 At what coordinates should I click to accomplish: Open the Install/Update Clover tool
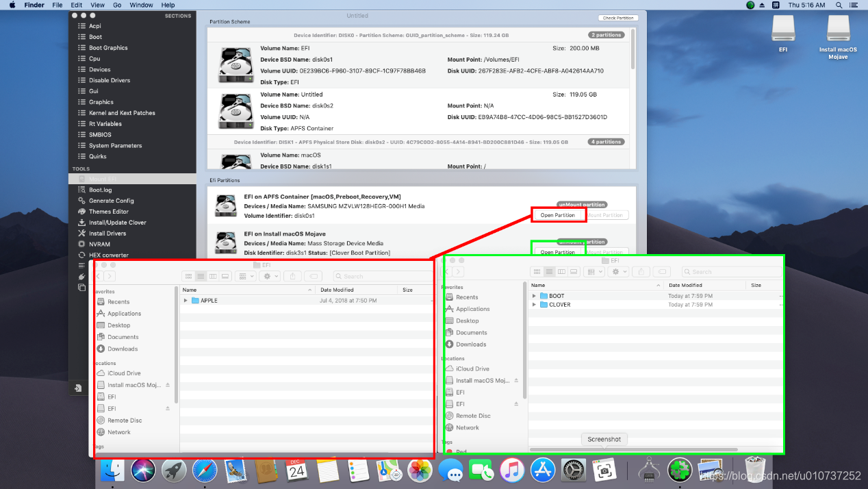[x=117, y=223]
